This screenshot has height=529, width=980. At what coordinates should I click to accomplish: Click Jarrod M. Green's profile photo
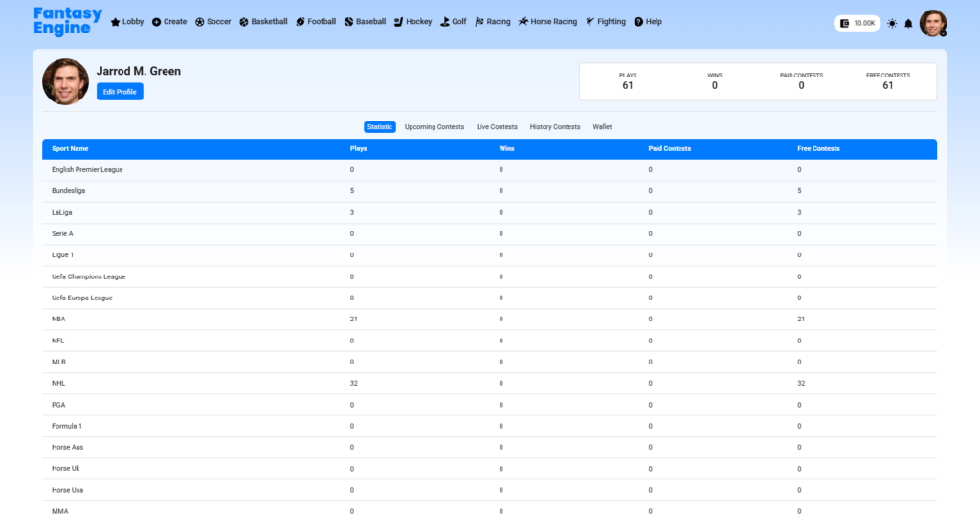pyautogui.click(x=65, y=82)
